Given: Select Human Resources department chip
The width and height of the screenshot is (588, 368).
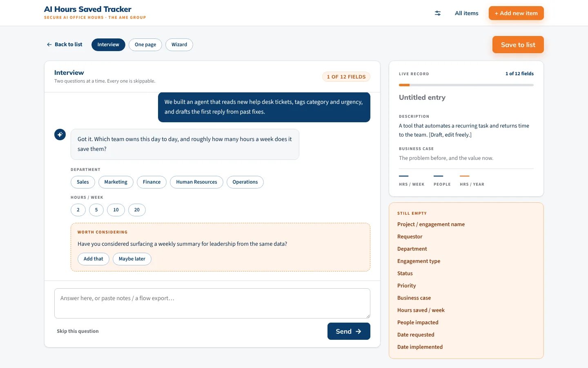Looking at the screenshot, I should pos(196,182).
